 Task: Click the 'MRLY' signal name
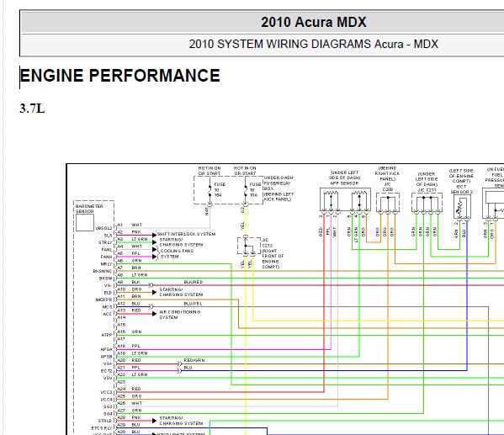click(x=106, y=264)
